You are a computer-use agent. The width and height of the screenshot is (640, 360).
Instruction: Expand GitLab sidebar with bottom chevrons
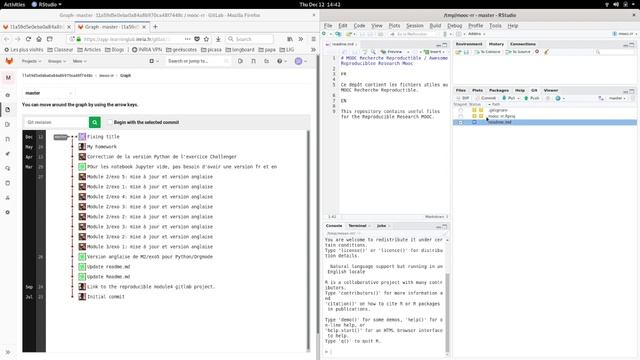(x=8, y=352)
